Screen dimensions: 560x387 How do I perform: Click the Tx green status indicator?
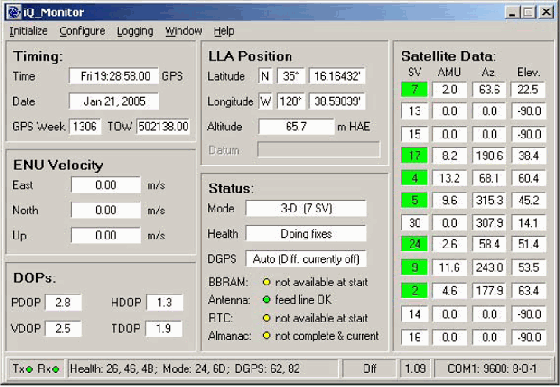point(30,369)
